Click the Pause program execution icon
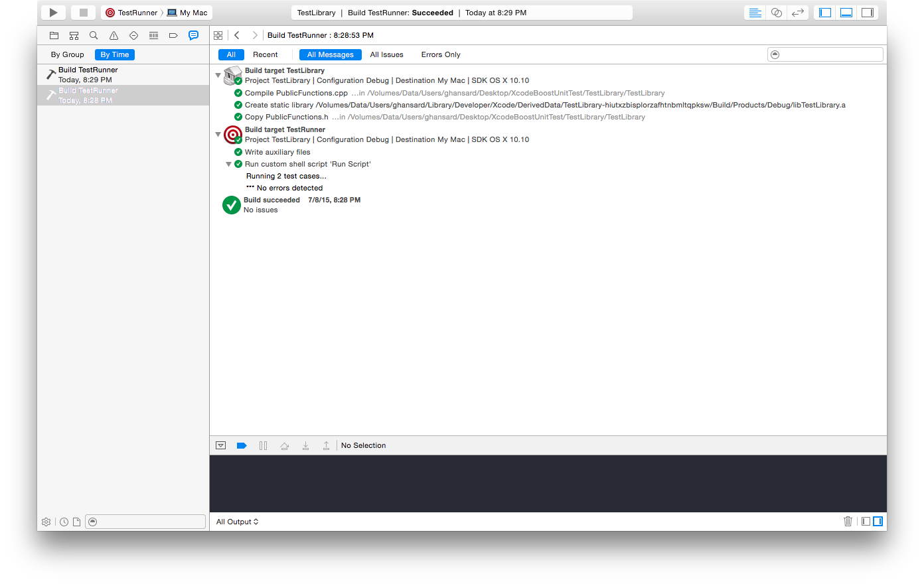This screenshot has width=924, height=584. coord(263,445)
